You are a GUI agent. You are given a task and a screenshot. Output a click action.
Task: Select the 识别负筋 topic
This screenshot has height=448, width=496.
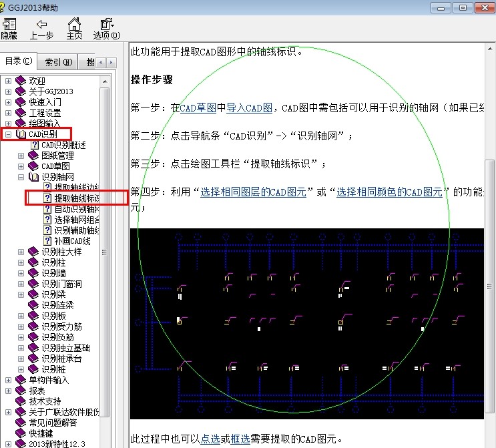pyautogui.click(x=57, y=337)
